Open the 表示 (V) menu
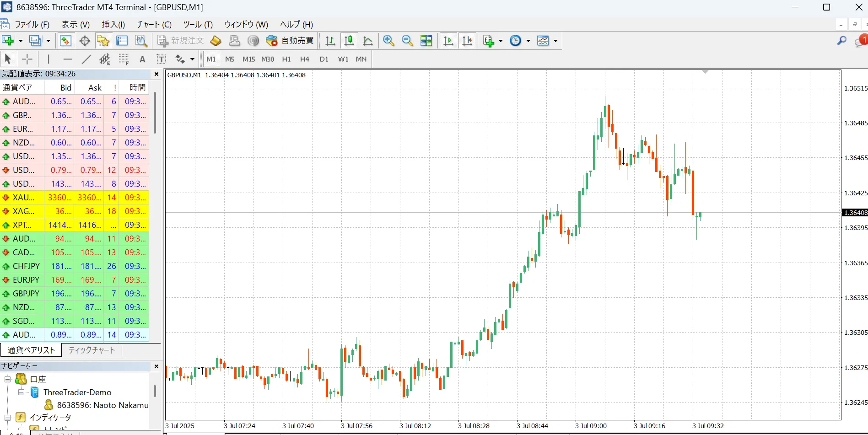The width and height of the screenshot is (868, 435). (75, 25)
